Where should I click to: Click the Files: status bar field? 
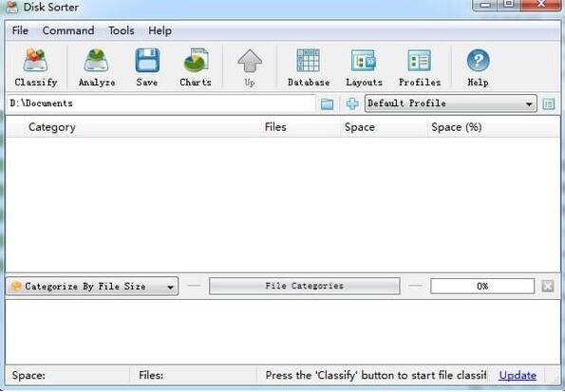tap(193, 376)
